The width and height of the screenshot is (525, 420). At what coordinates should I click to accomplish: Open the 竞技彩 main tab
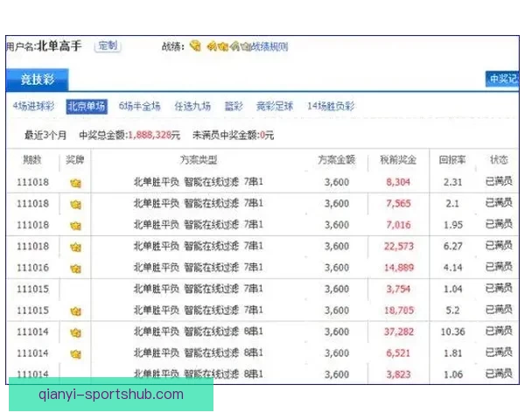tap(37, 80)
